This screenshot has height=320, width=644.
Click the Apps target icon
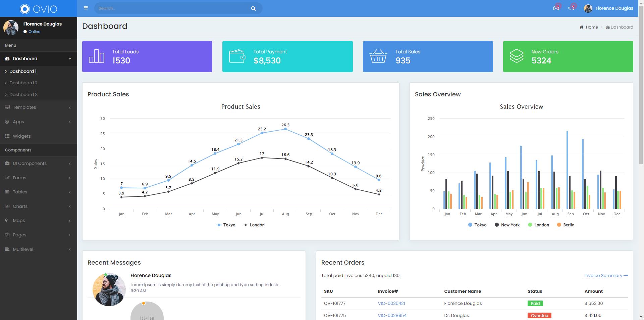7,122
